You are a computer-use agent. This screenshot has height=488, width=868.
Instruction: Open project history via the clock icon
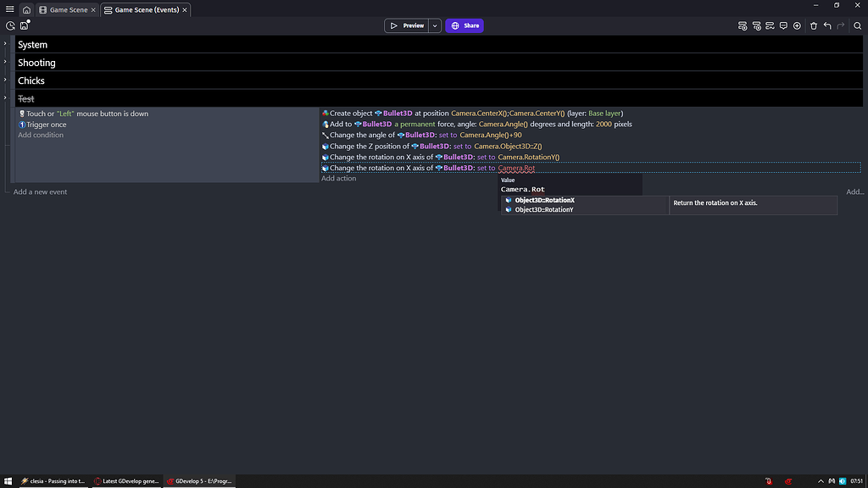tap(9, 25)
